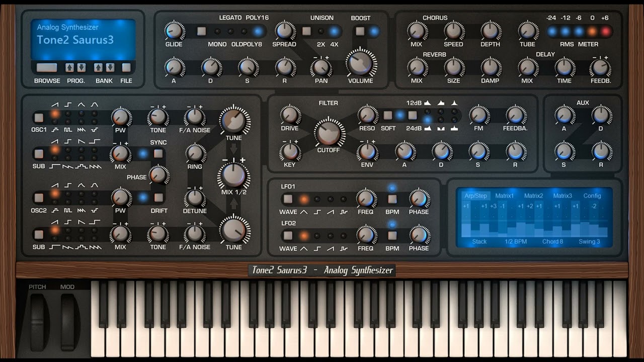Screen dimensions: 644x362
Task: Open the Swing 3 selector
Action: [589, 242]
